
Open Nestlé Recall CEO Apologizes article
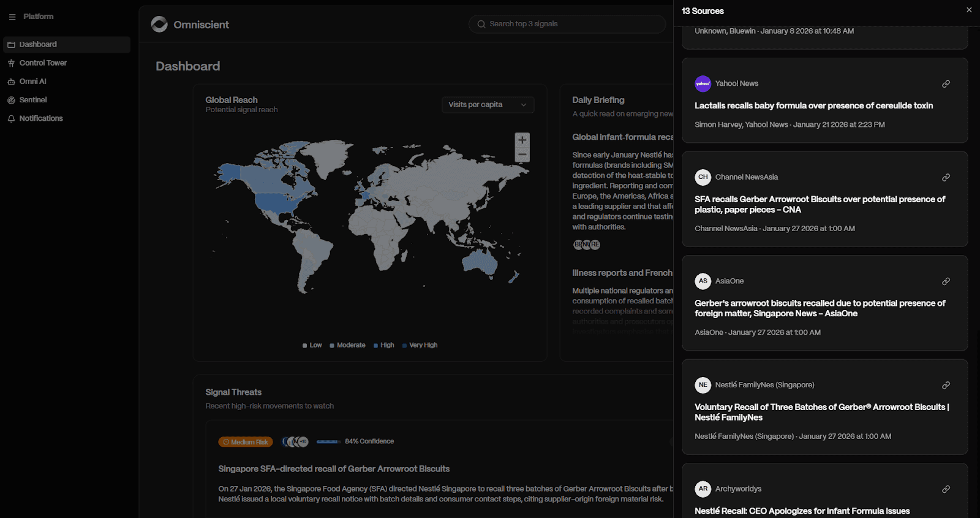[802, 511]
